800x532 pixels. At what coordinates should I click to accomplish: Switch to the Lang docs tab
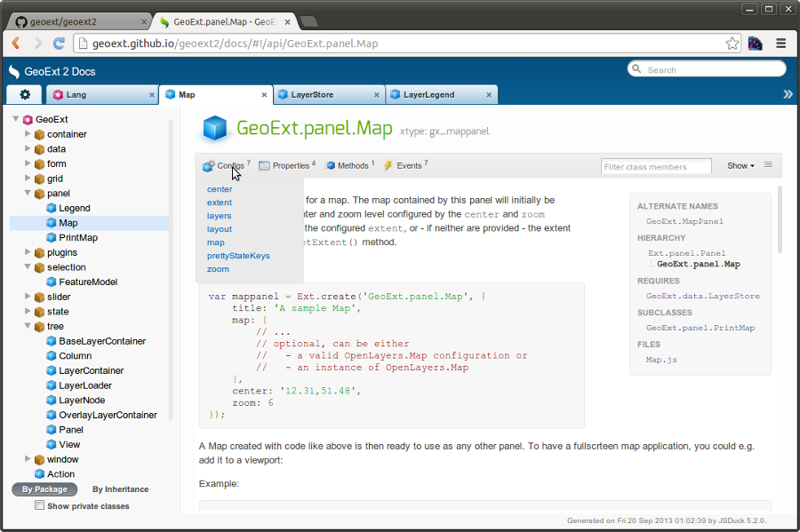[101, 95]
